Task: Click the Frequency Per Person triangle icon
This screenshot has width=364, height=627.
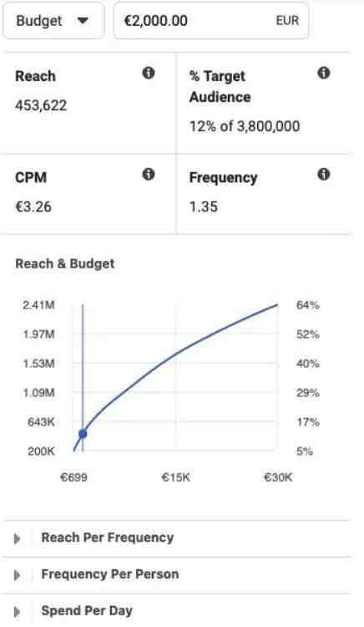Action: [17, 575]
